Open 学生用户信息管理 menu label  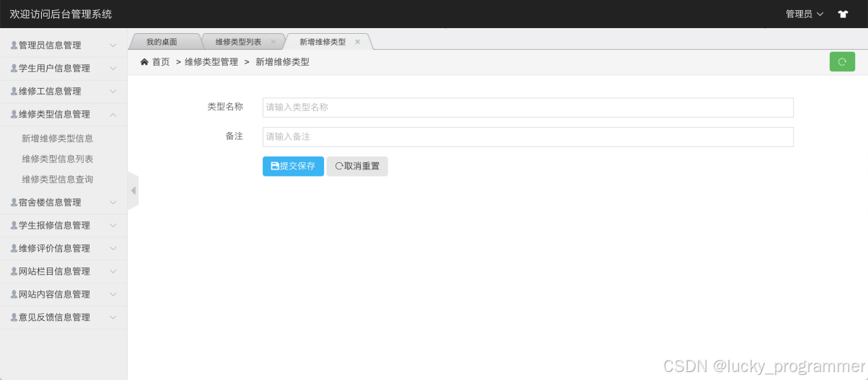pyautogui.click(x=54, y=68)
